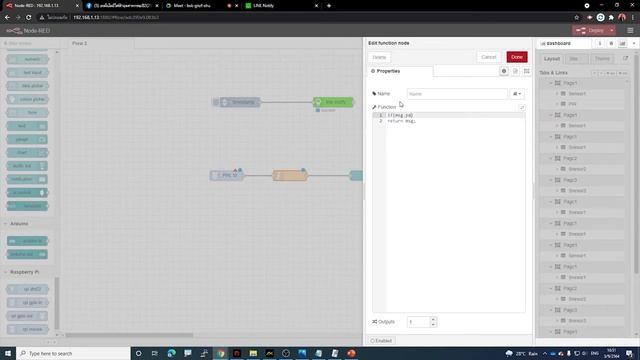Select the template palette node

pyautogui.click(x=27, y=206)
